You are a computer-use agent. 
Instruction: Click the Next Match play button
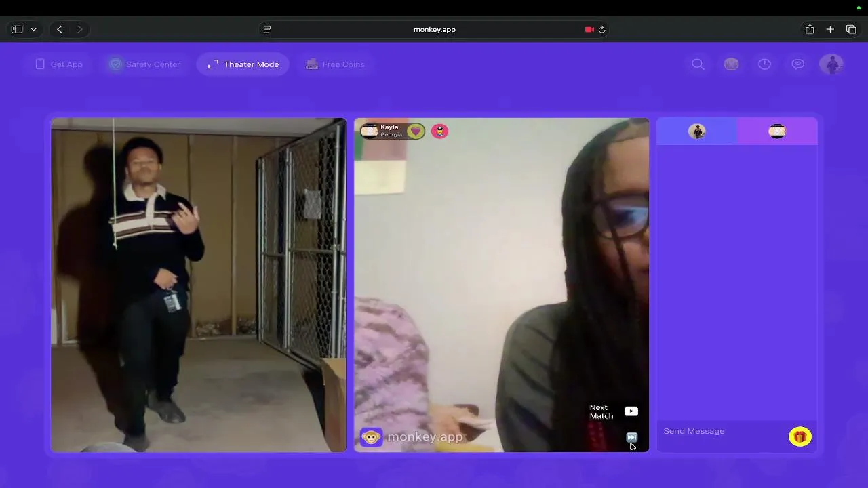[x=631, y=411]
